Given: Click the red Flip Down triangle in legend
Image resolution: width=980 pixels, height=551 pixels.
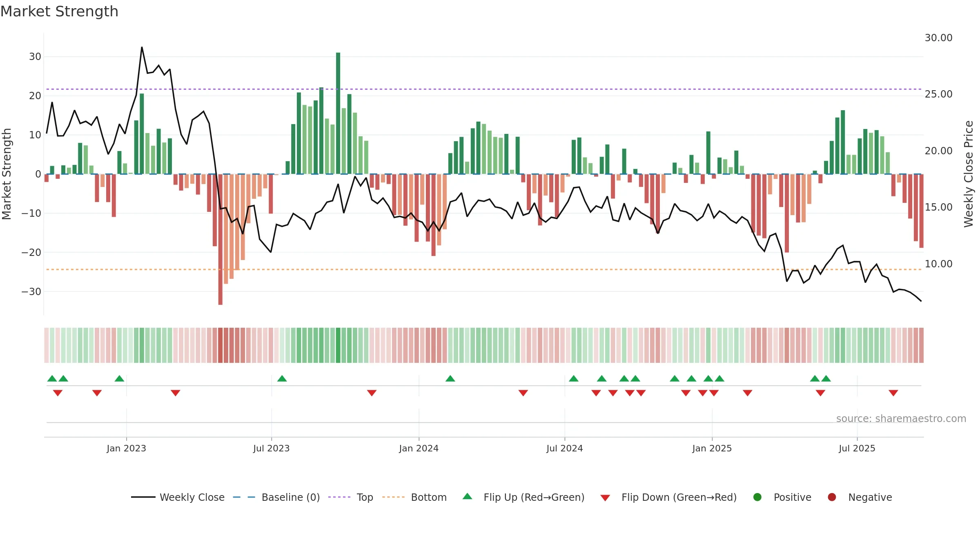Looking at the screenshot, I should pos(605,498).
